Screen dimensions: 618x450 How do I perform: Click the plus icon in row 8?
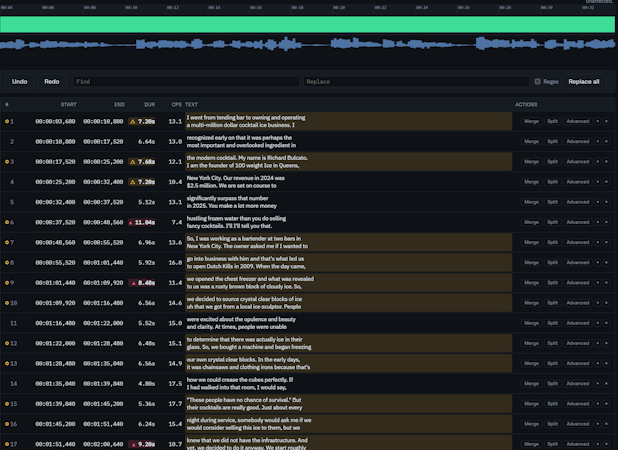coord(598,262)
